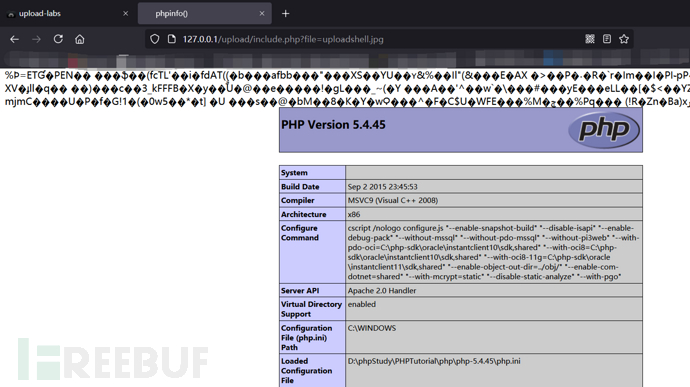
Task: Click the Sep 2 2015 23:45:53 value
Action: coord(382,187)
